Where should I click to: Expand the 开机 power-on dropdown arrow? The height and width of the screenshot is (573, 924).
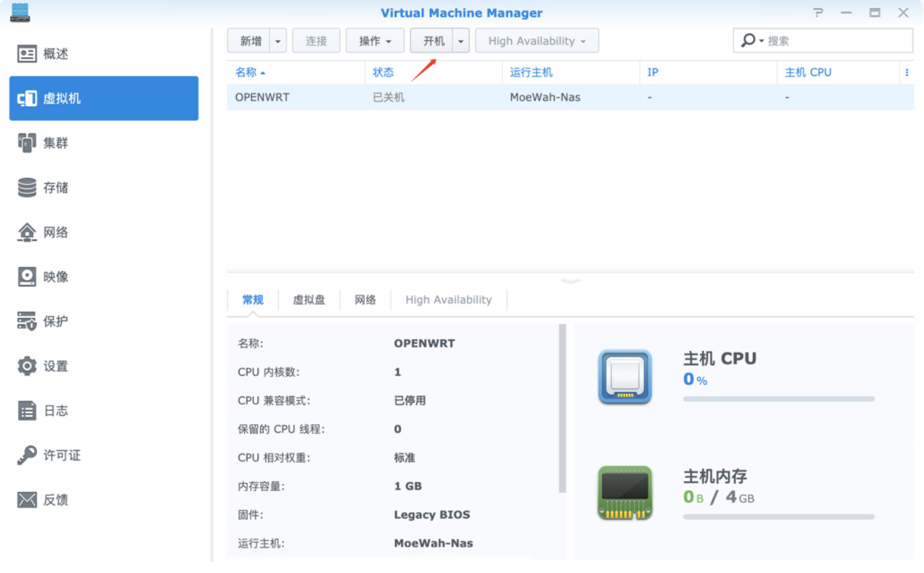[x=461, y=41]
